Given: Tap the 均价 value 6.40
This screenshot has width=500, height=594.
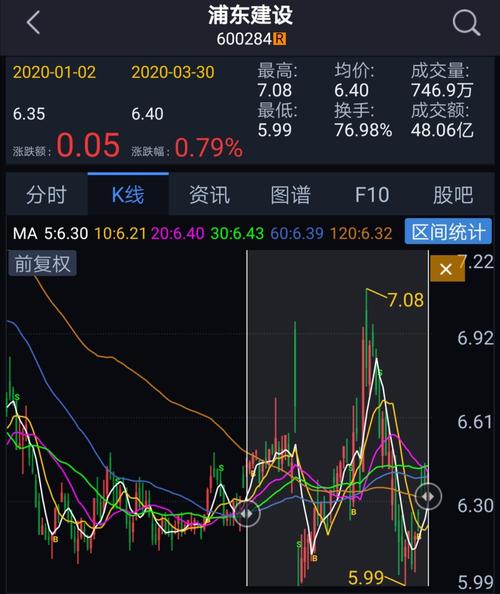Looking at the screenshot, I should [351, 90].
